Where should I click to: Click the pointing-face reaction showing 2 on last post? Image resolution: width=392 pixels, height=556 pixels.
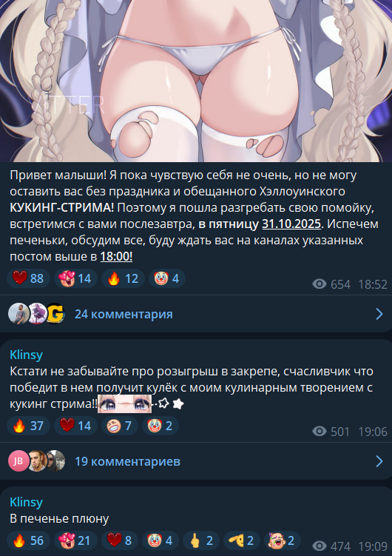click(x=242, y=540)
